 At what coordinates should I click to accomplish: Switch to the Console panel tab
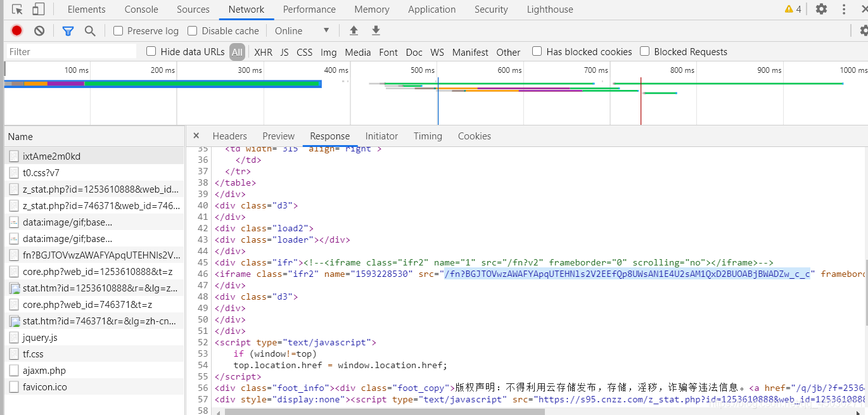[141, 10]
